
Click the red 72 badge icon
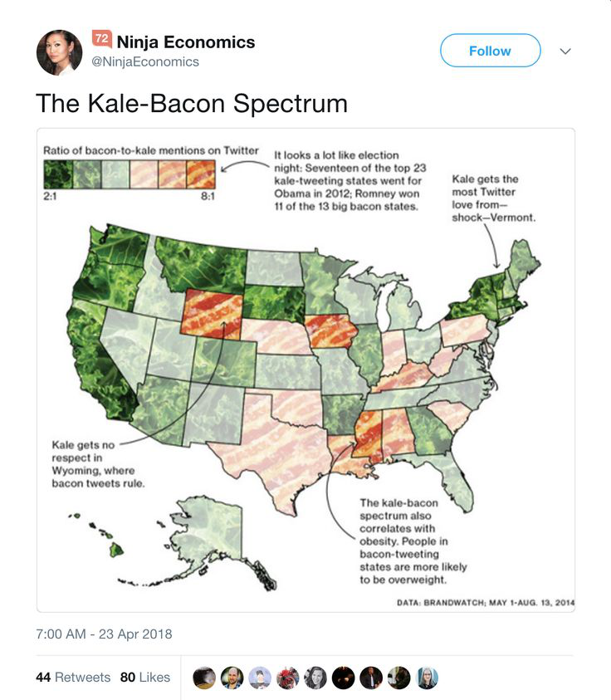[102, 39]
